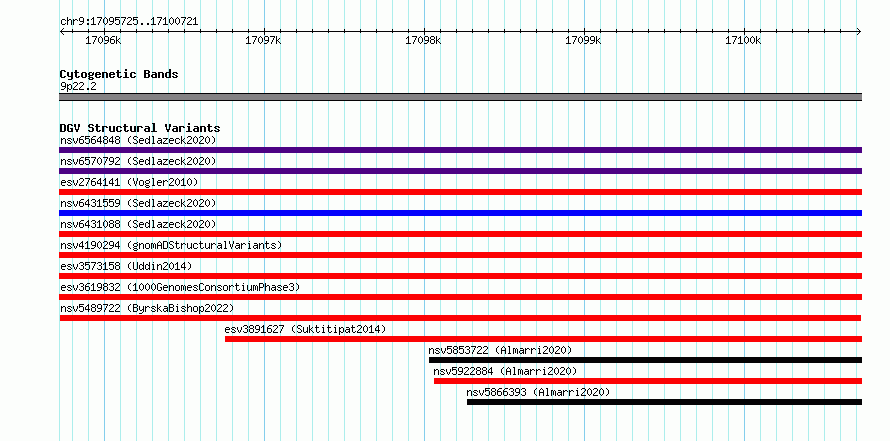This screenshot has height=441, width=890.
Task: Select the red bar under nsv5922884
Action: 648,381
